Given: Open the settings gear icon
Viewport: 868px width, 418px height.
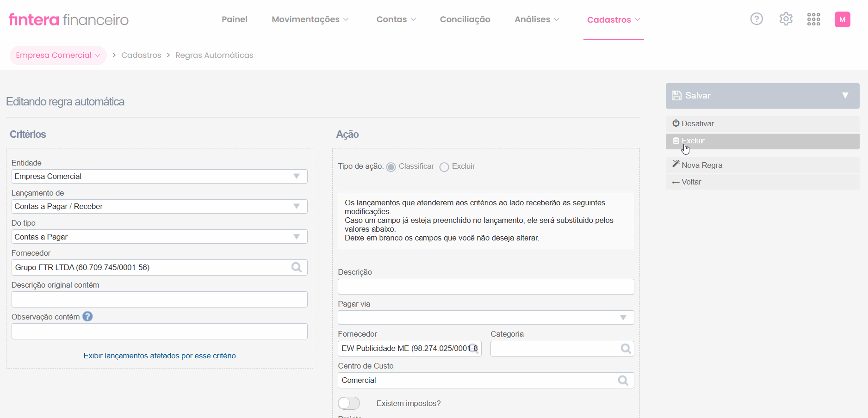Looking at the screenshot, I should tap(786, 19).
